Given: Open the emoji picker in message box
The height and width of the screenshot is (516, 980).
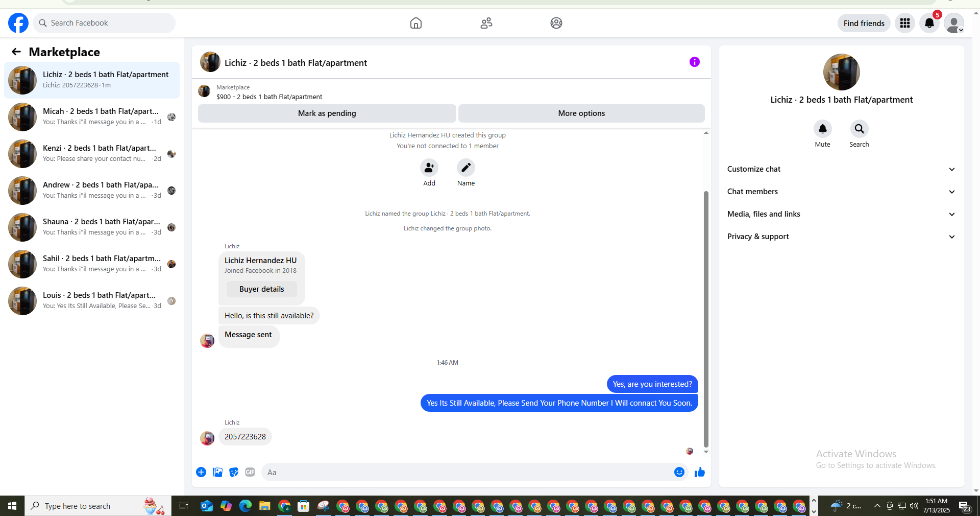Looking at the screenshot, I should pyautogui.click(x=679, y=472).
